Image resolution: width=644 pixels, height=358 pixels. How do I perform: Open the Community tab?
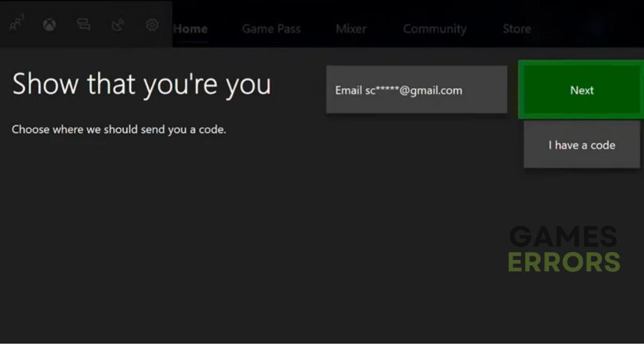434,29
